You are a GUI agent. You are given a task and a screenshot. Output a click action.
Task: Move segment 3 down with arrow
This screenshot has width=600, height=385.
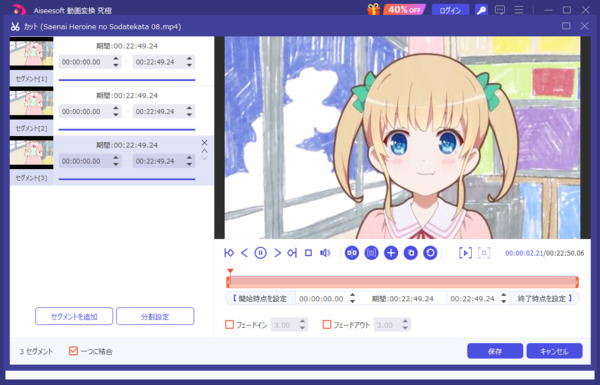click(204, 158)
